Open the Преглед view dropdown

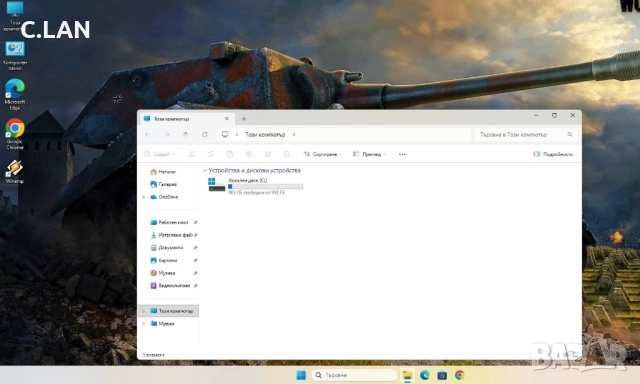pyautogui.click(x=369, y=154)
